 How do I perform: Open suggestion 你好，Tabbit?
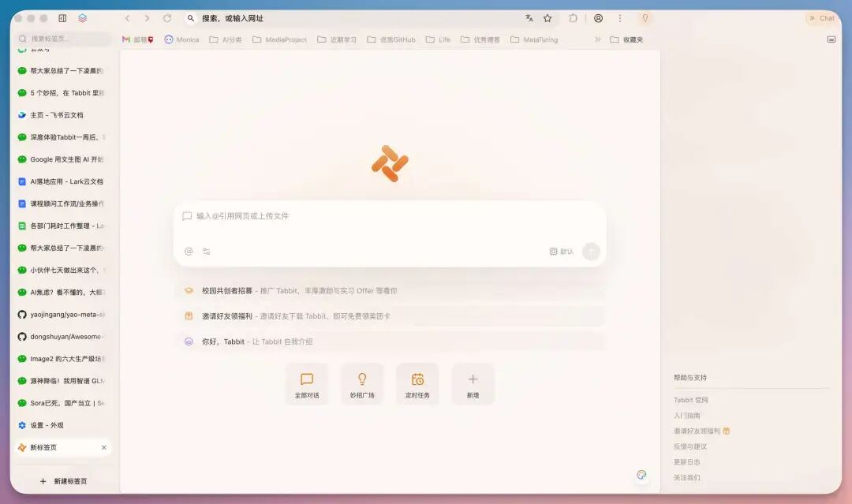(x=390, y=342)
